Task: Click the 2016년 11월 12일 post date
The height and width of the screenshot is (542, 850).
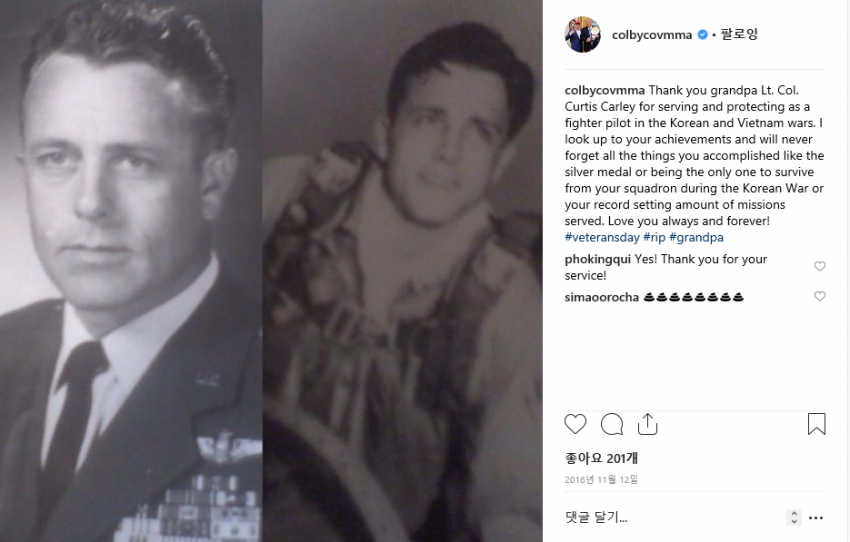Action: pos(601,480)
